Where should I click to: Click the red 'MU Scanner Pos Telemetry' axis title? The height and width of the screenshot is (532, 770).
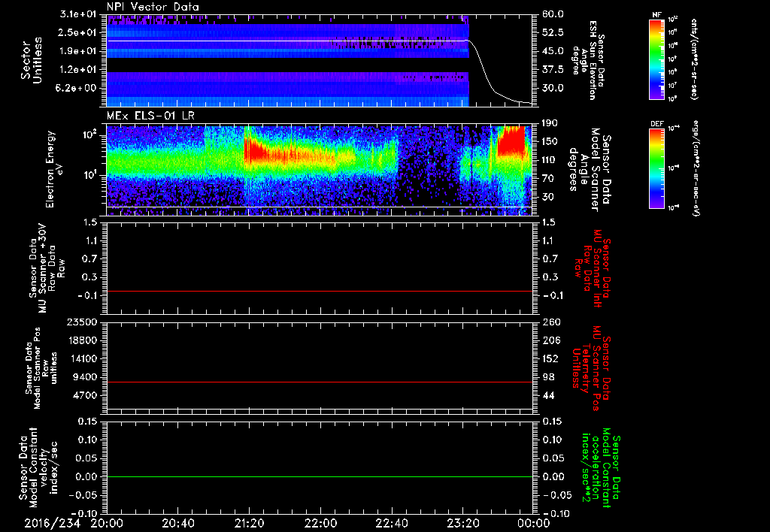point(592,368)
